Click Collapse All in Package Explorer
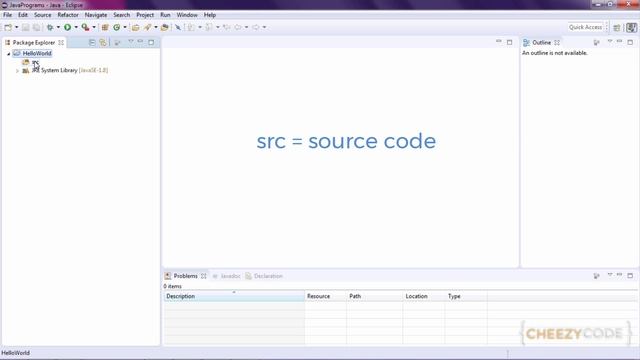This screenshot has width=640, height=360. pyautogui.click(x=92, y=42)
